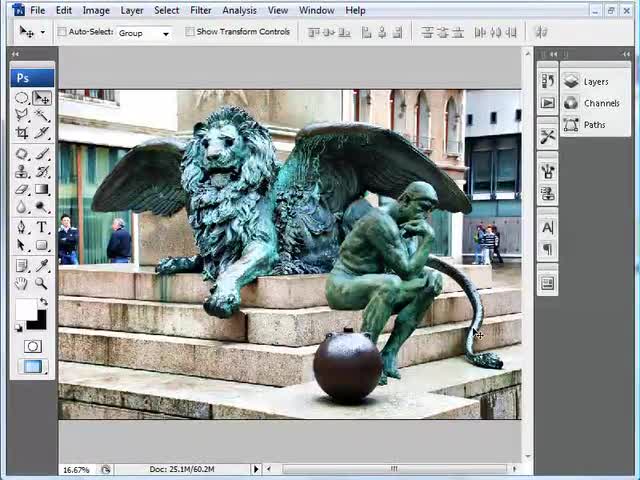
Task: Activate the Zoom magnifier tool
Action: (x=42, y=284)
